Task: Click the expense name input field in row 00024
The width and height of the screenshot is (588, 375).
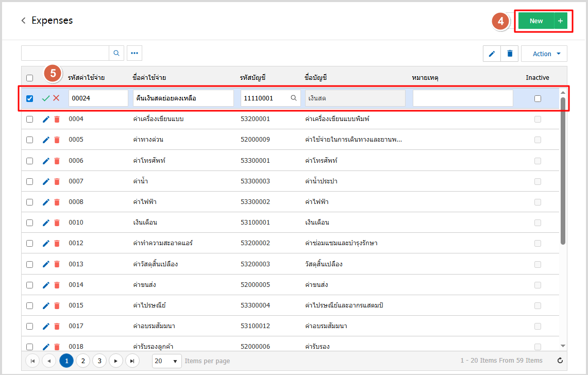Action: (x=183, y=98)
